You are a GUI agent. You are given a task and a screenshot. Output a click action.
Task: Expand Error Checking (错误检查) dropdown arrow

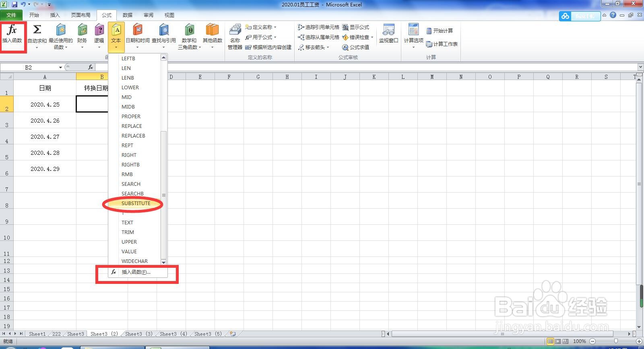372,37
